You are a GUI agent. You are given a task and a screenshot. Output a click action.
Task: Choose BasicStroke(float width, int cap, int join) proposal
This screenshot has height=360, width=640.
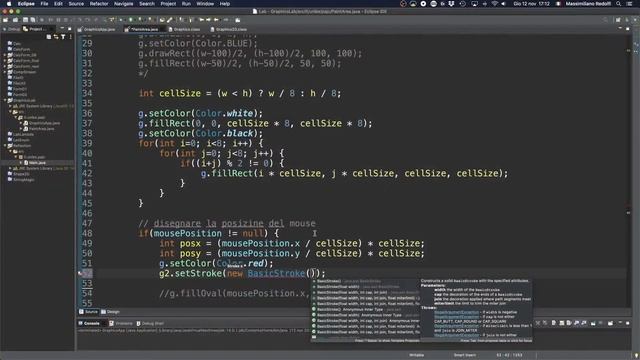click(366, 292)
